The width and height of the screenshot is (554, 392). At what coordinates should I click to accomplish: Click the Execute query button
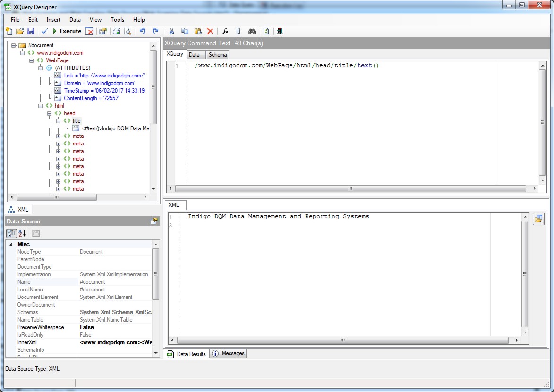pyautogui.click(x=67, y=31)
